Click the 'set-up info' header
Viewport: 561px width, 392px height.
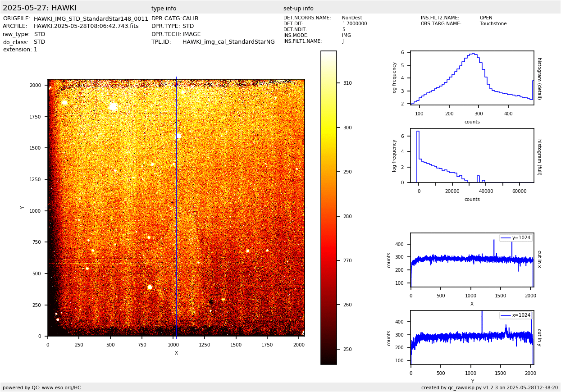click(298, 9)
